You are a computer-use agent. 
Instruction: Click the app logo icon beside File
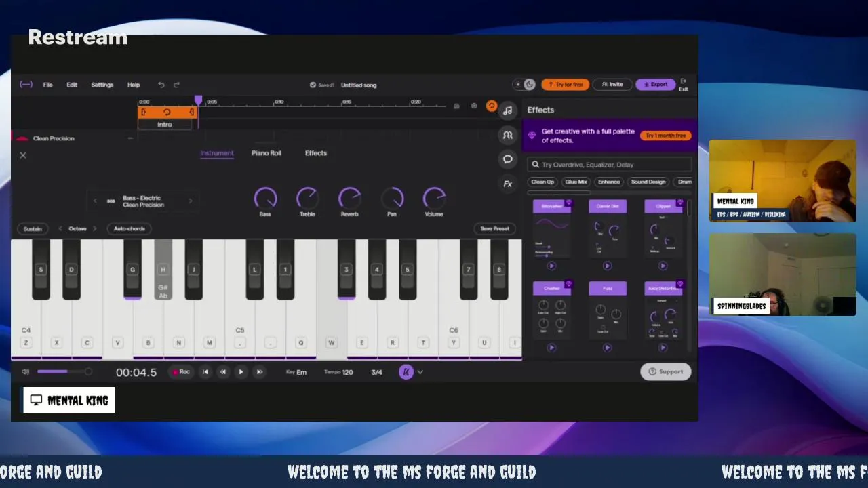(26, 85)
